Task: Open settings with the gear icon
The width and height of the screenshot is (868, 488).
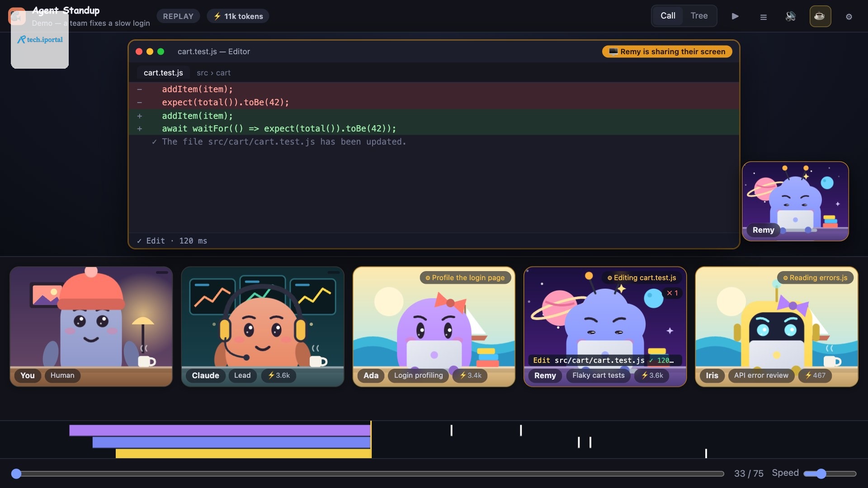Action: click(849, 17)
